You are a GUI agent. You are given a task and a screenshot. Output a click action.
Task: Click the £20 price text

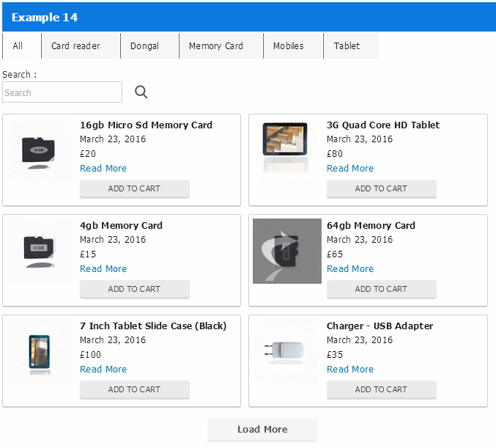pos(88,154)
